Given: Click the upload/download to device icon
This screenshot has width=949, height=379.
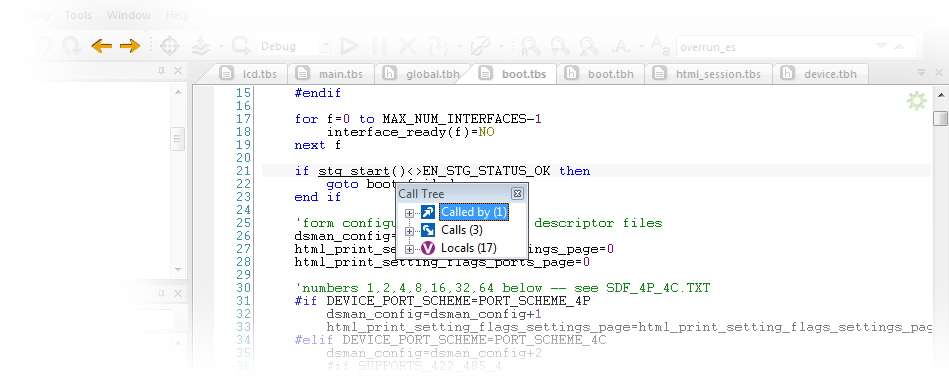Looking at the screenshot, I should point(200,46).
